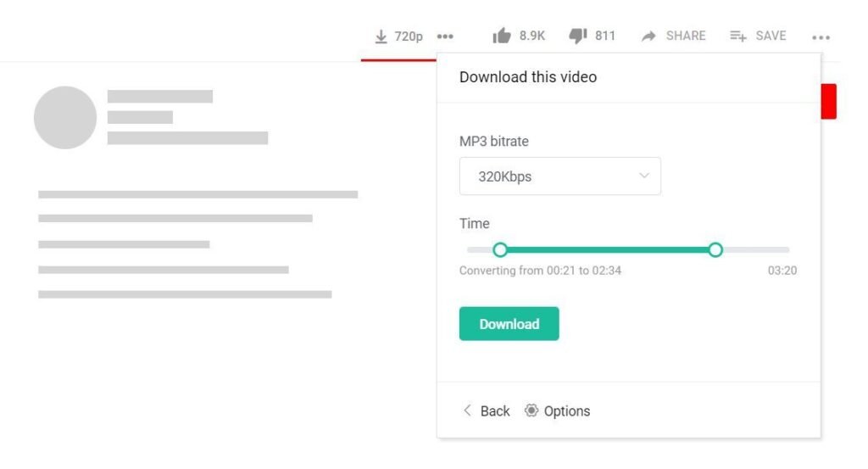Click the thumbs down dislike icon
The height and width of the screenshot is (469, 868).
tap(578, 36)
